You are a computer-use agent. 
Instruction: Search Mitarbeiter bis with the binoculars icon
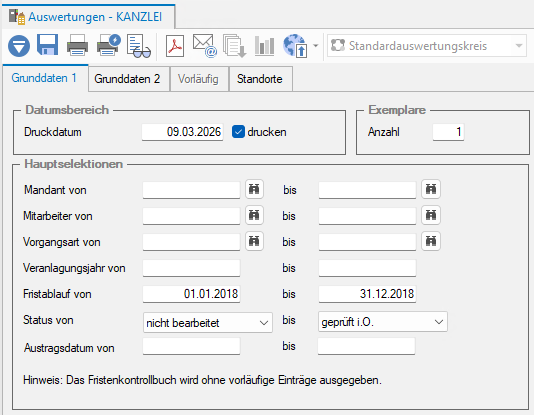pos(431,215)
